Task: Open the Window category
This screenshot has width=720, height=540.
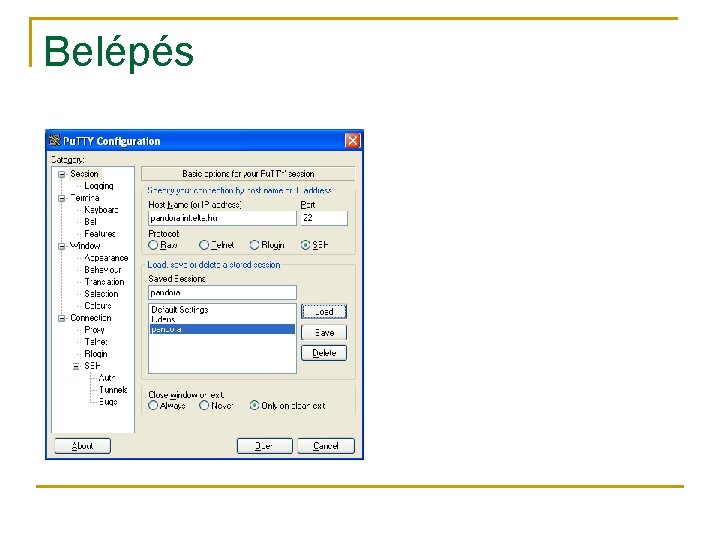Action: (85, 246)
